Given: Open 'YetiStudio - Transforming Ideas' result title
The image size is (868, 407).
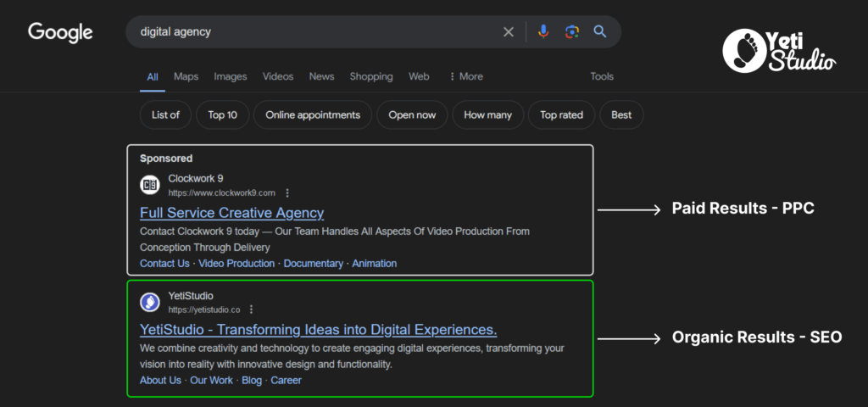Looking at the screenshot, I should coord(319,330).
